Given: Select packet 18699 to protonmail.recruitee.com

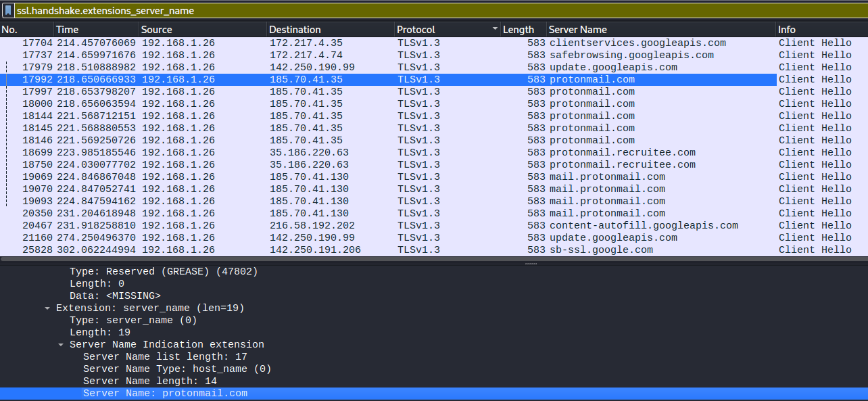Looking at the screenshot, I should coord(434,152).
